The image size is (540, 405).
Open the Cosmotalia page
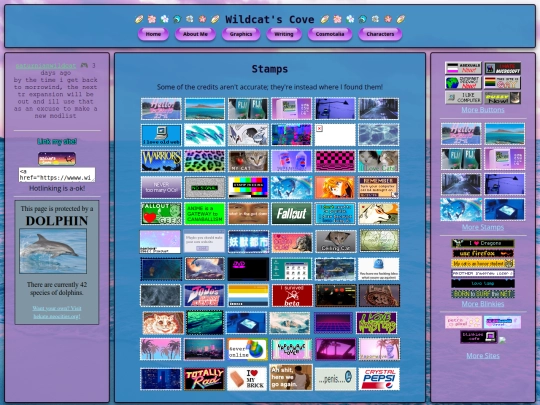point(330,34)
